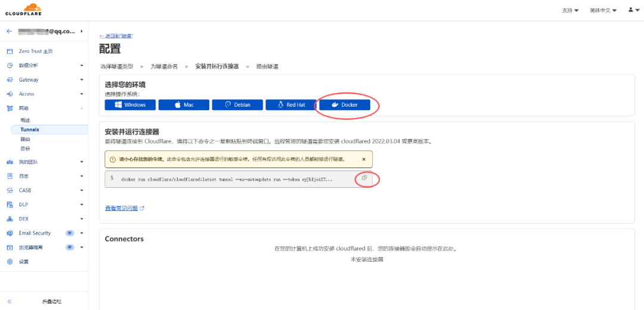The image size is (644, 310).
Task: Click the 路由隧道 breadcrumb step
Action: (267, 66)
